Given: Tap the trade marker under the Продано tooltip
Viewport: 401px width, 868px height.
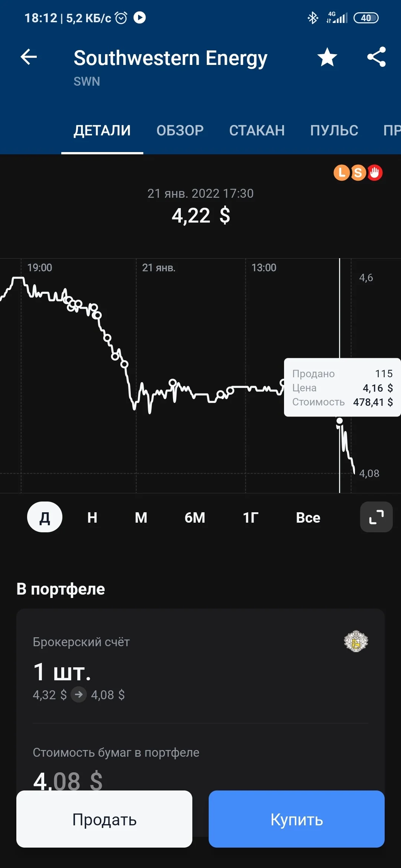Looking at the screenshot, I should [339, 421].
